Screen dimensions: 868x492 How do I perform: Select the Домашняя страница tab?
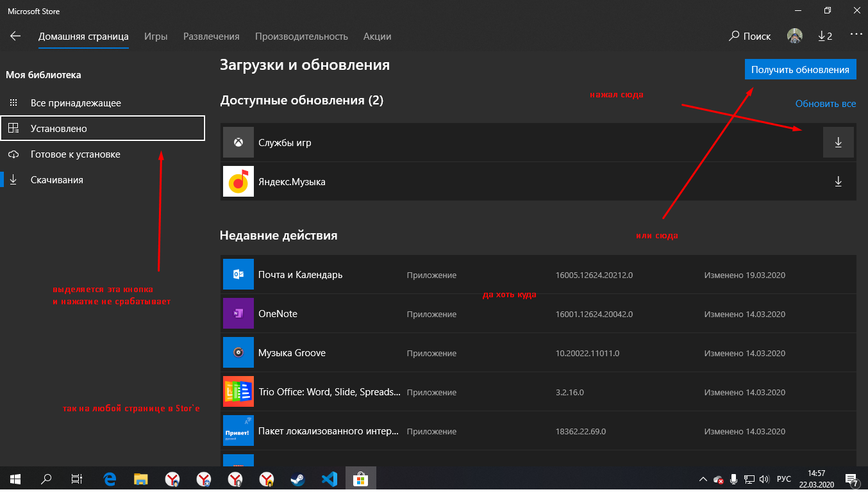(x=83, y=37)
